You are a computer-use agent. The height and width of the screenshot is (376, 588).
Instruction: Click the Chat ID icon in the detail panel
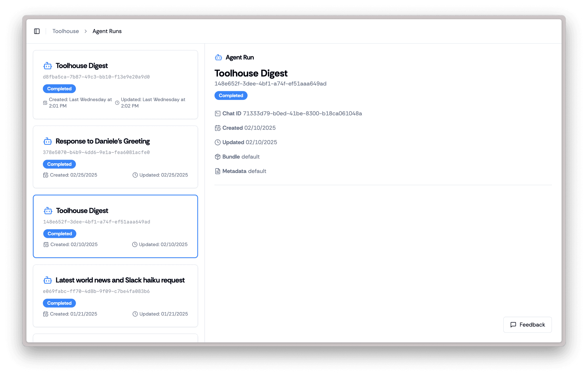pyautogui.click(x=218, y=113)
